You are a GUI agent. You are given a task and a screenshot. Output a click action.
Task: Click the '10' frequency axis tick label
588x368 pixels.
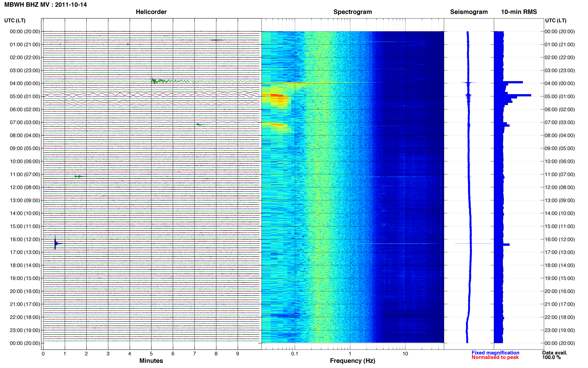pos(405,354)
